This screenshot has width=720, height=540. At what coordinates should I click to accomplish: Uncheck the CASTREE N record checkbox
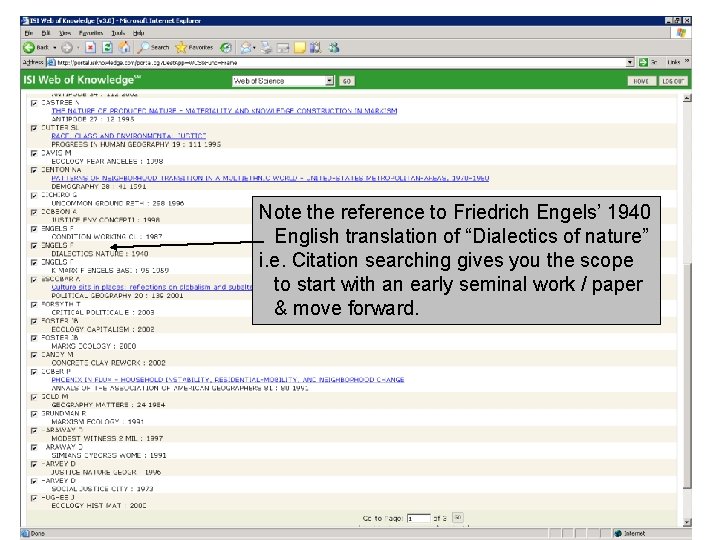(34, 103)
